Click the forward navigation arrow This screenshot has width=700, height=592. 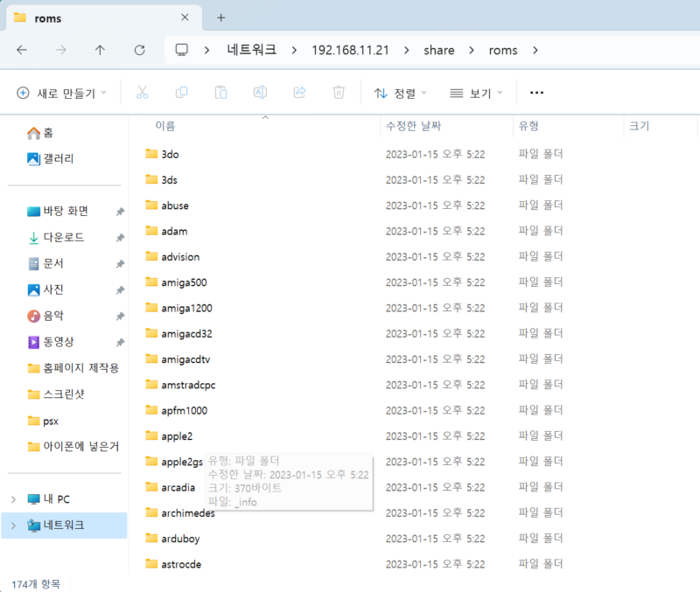60,50
